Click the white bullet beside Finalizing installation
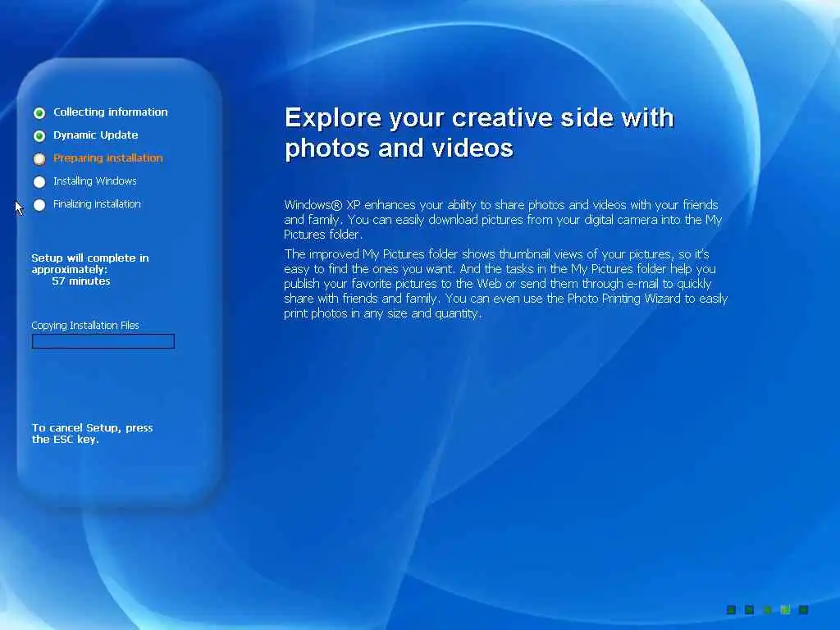The image size is (840, 630). click(39, 204)
